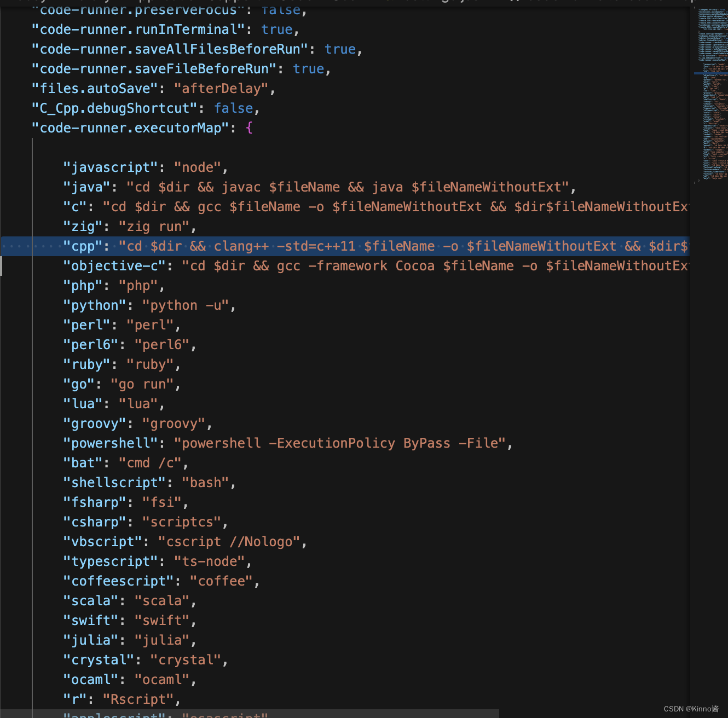Screen dimensions: 728x718
Task: Click the "coffeescript" key
Action: [119, 581]
